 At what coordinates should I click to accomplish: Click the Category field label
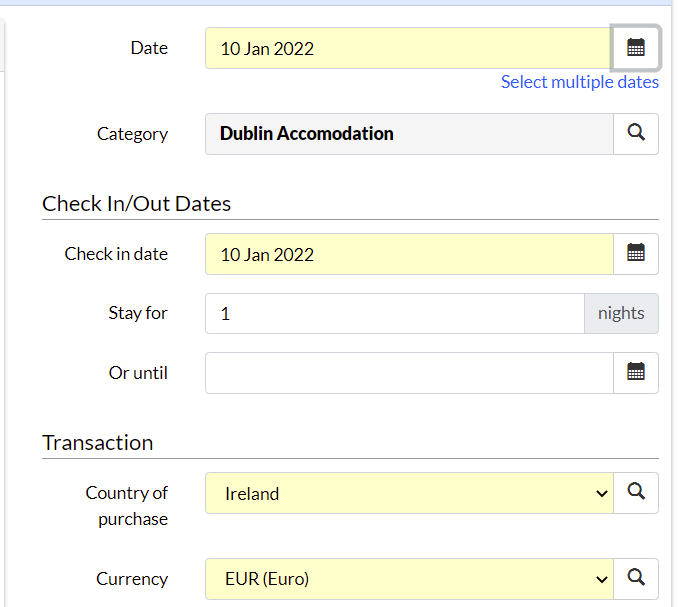coord(132,134)
